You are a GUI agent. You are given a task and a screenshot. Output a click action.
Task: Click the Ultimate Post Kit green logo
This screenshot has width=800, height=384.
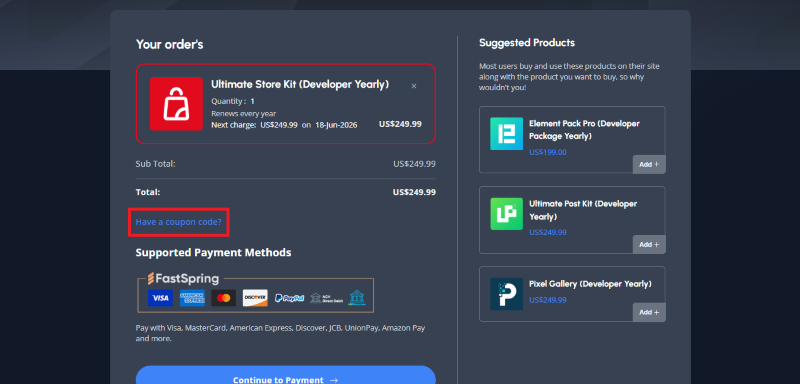pyautogui.click(x=507, y=214)
